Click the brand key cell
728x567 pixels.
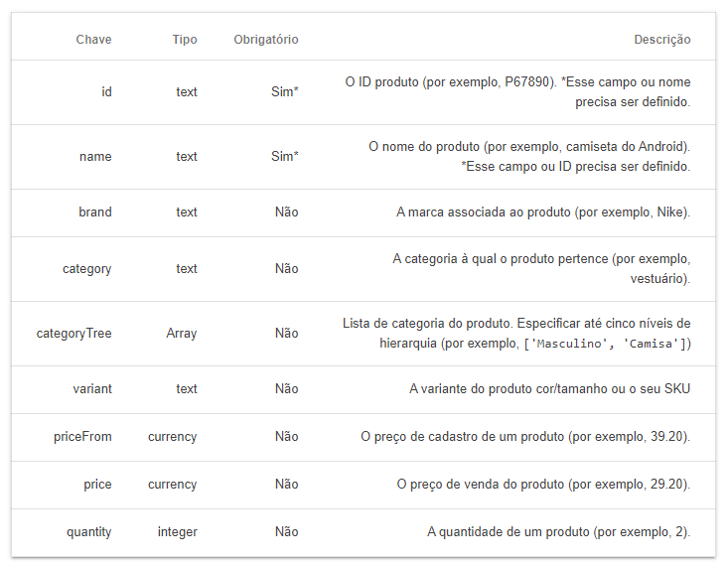point(95,213)
